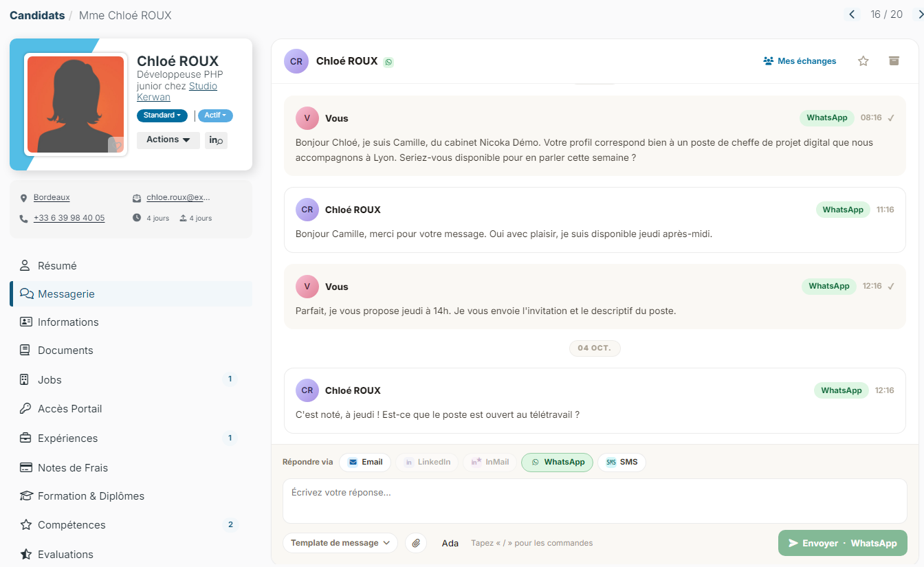Go to previous candidate with left chevron
924x567 pixels.
[x=852, y=14]
